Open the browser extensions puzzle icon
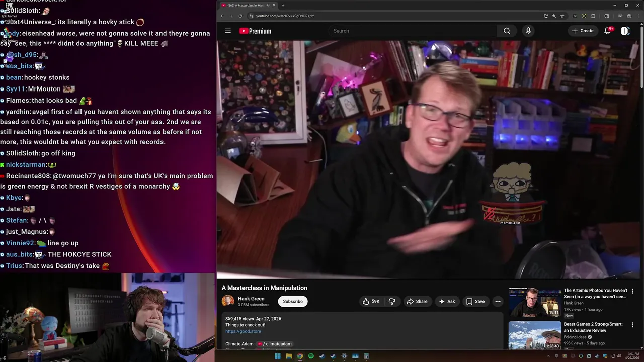 tap(593, 16)
